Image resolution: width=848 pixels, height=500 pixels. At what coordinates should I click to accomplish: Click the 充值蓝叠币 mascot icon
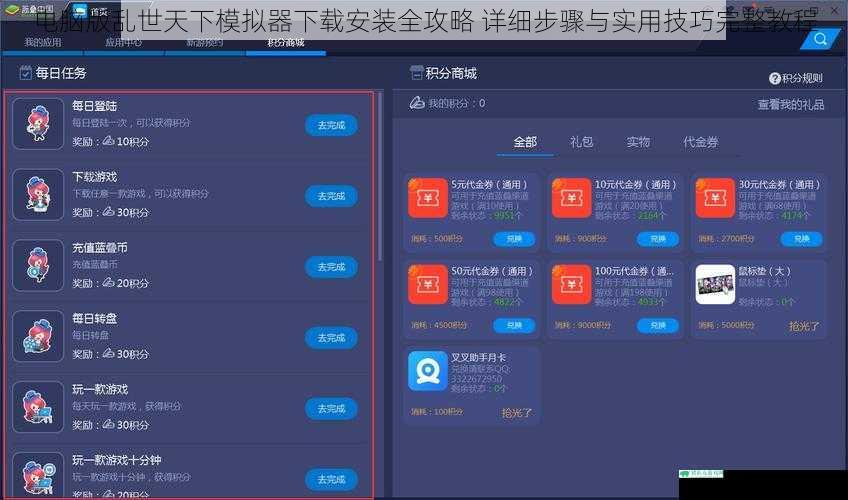tap(38, 265)
